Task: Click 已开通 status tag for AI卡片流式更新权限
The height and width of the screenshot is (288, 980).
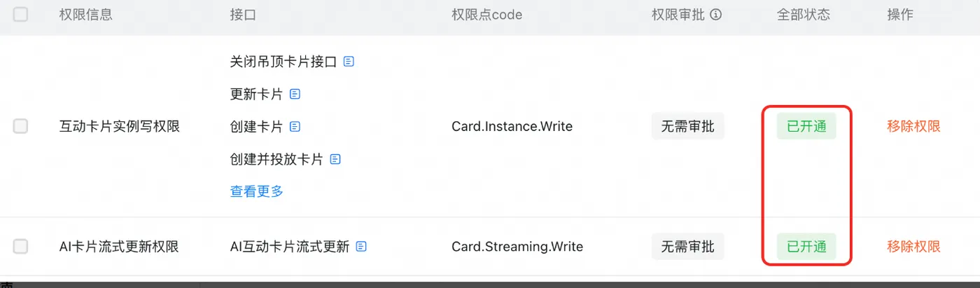Action: (x=806, y=247)
